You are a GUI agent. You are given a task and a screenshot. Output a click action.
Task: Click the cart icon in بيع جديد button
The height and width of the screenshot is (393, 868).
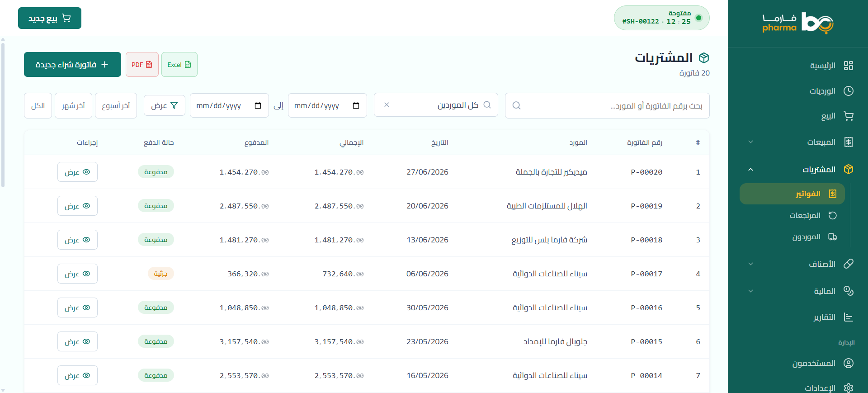click(x=66, y=18)
